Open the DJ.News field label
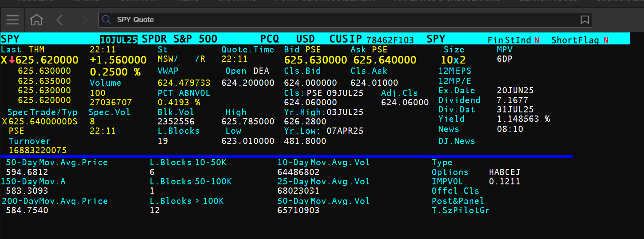This screenshot has width=644, height=239. tap(457, 141)
